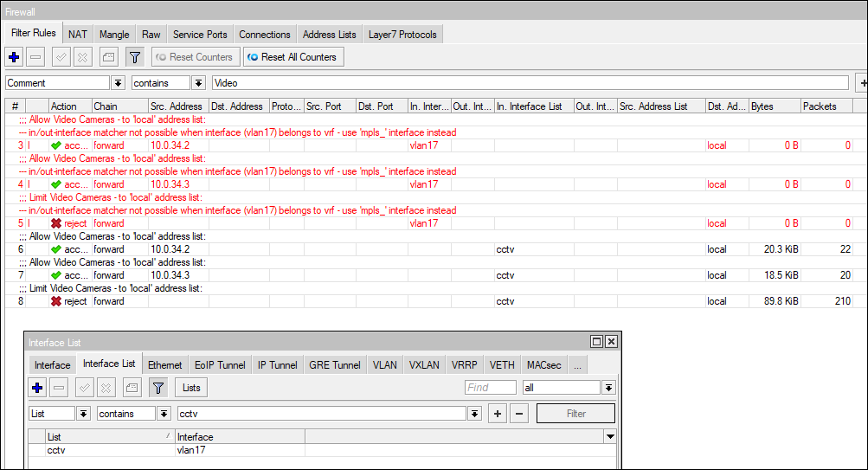Select rule 8 bytes value 89.8 KiB
Viewport: 868px width, 470px height.
coord(781,301)
